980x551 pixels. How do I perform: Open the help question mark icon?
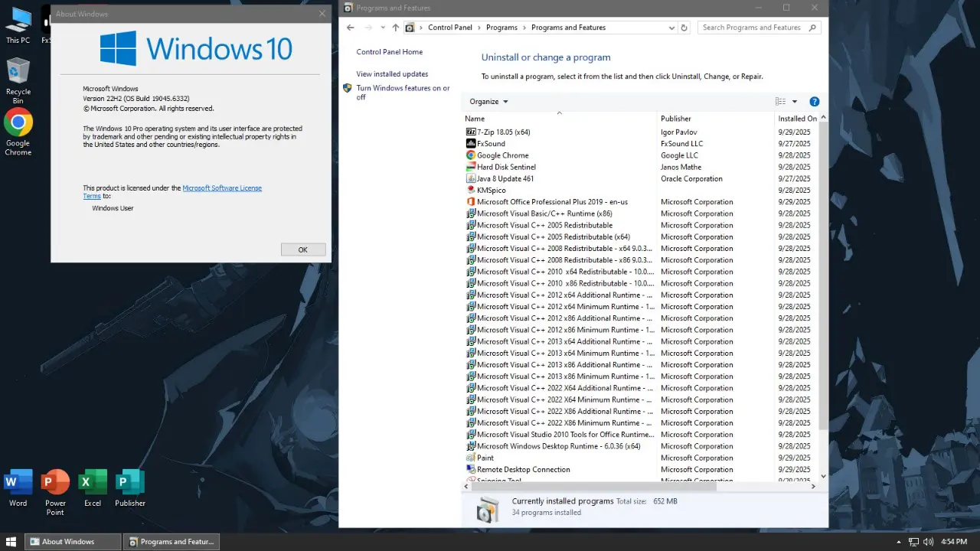(815, 102)
